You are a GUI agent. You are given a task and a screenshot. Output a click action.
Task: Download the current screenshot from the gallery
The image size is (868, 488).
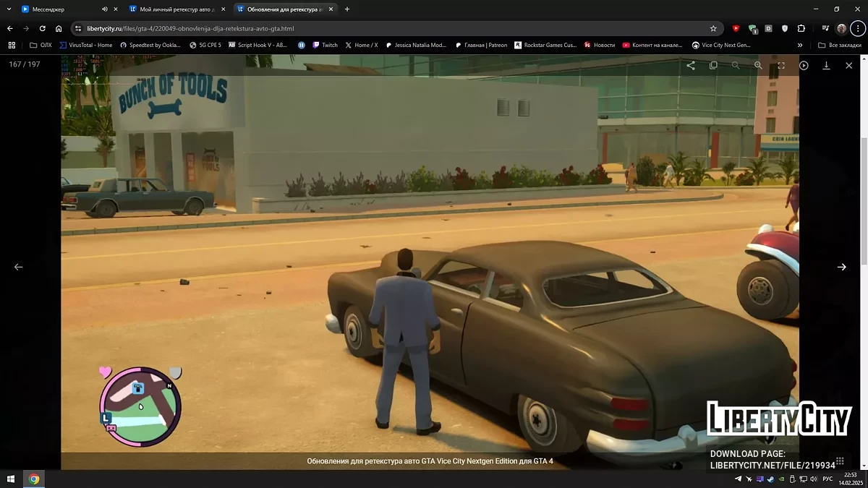[x=826, y=65]
